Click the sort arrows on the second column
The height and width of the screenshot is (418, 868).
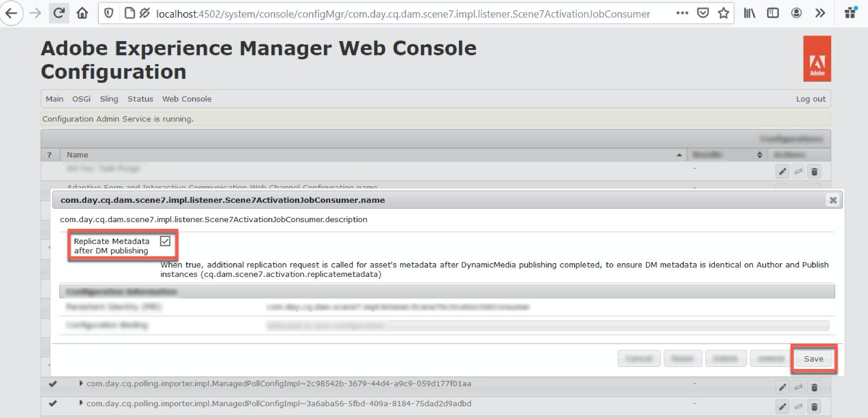(x=759, y=155)
